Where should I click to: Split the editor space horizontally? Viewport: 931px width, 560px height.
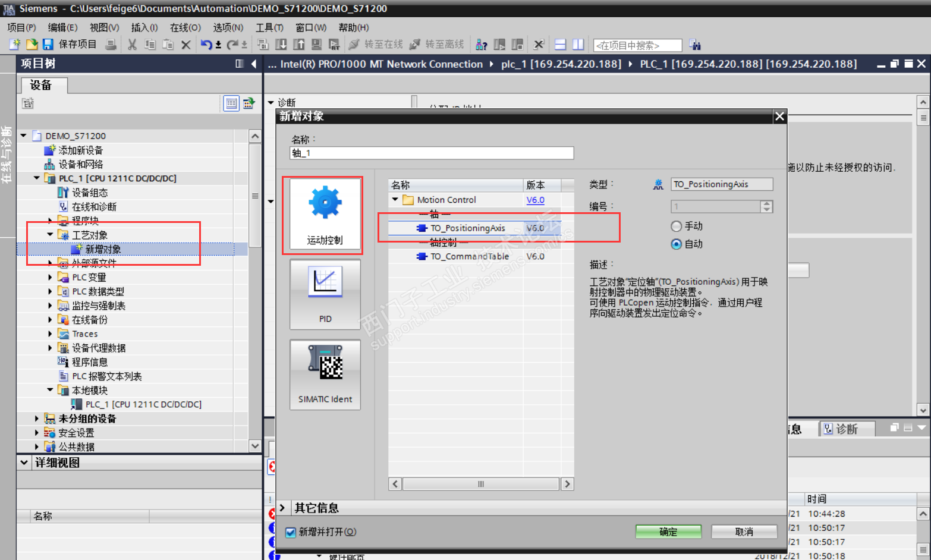click(560, 45)
